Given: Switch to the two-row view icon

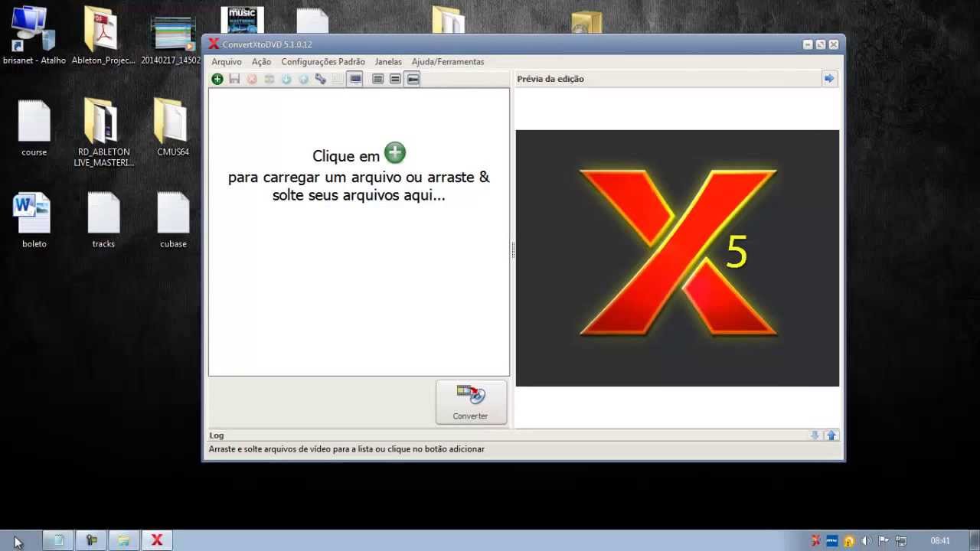Looking at the screenshot, I should pos(395,79).
